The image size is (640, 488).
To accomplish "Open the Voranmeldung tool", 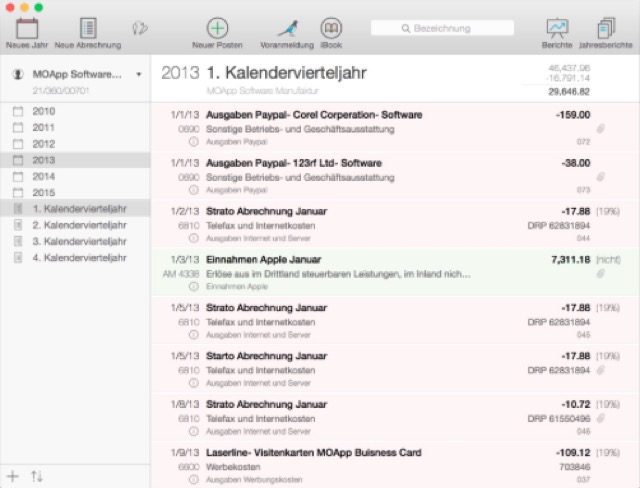I will 287,28.
